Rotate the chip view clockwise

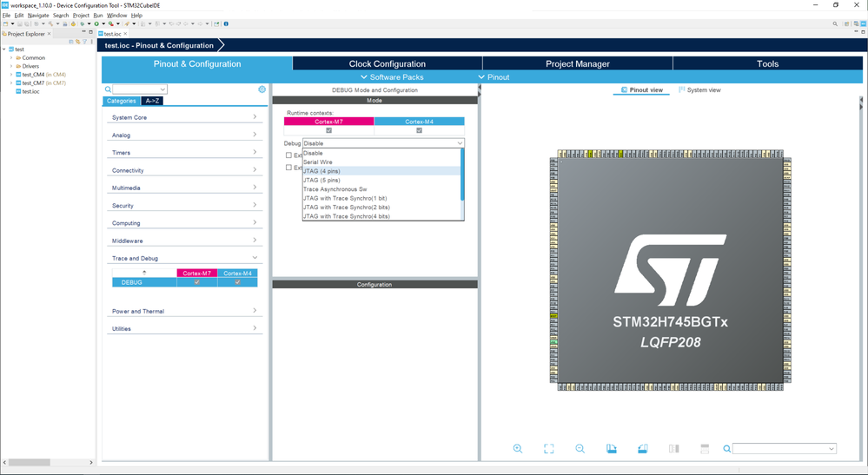[x=611, y=448]
